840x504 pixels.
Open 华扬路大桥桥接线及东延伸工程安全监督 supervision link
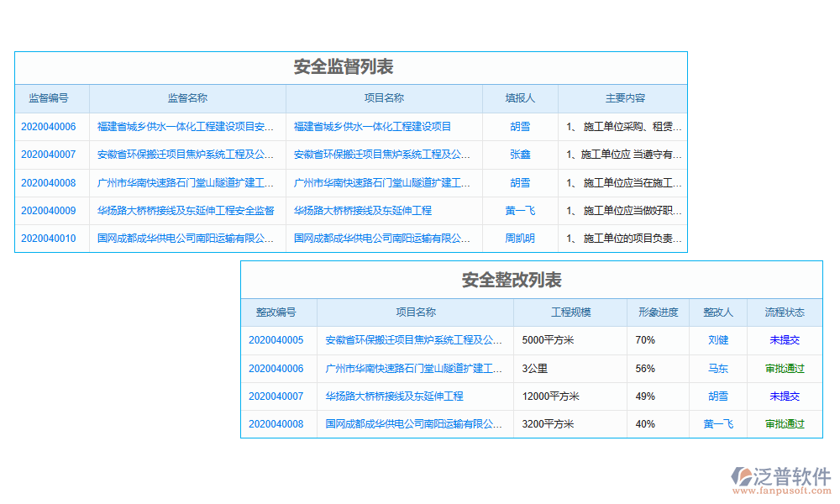(186, 211)
